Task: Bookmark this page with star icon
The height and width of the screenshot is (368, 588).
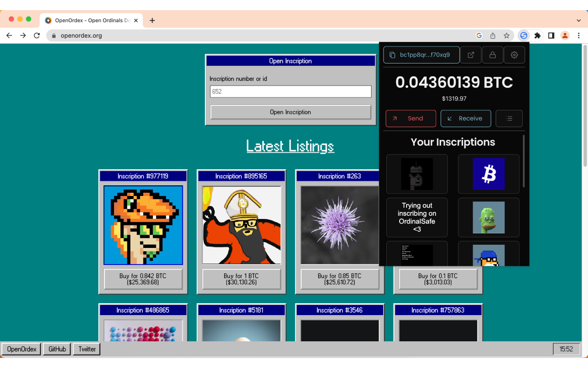Action: 507,35
